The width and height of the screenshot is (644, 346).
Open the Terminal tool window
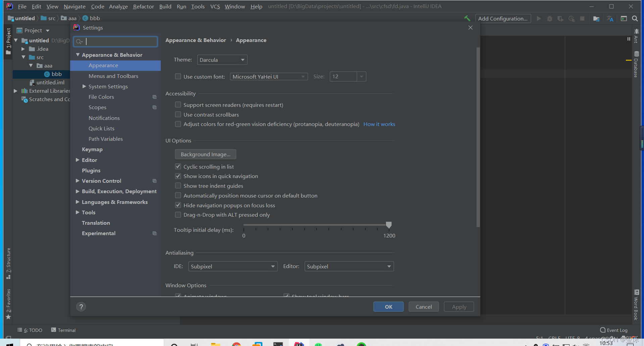coord(63,330)
